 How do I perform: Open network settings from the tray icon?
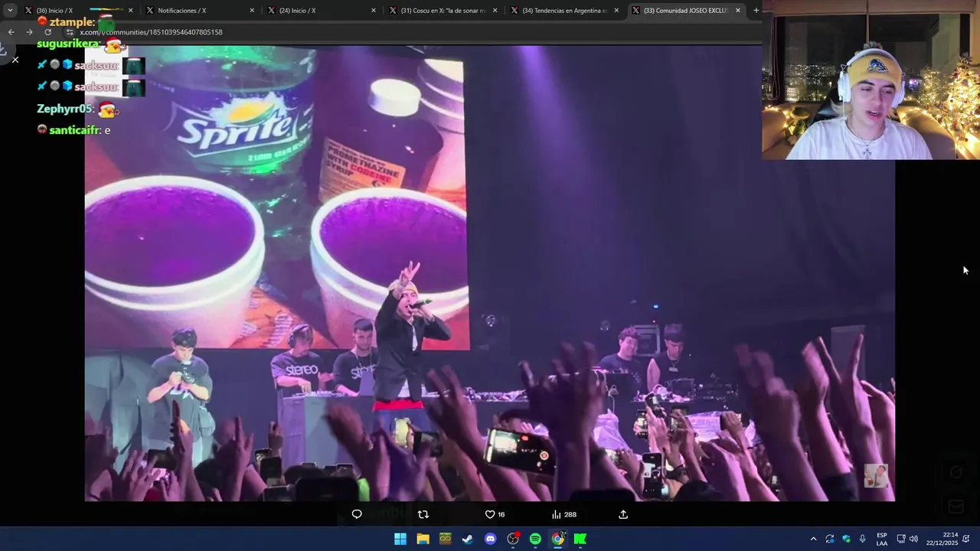click(x=901, y=539)
